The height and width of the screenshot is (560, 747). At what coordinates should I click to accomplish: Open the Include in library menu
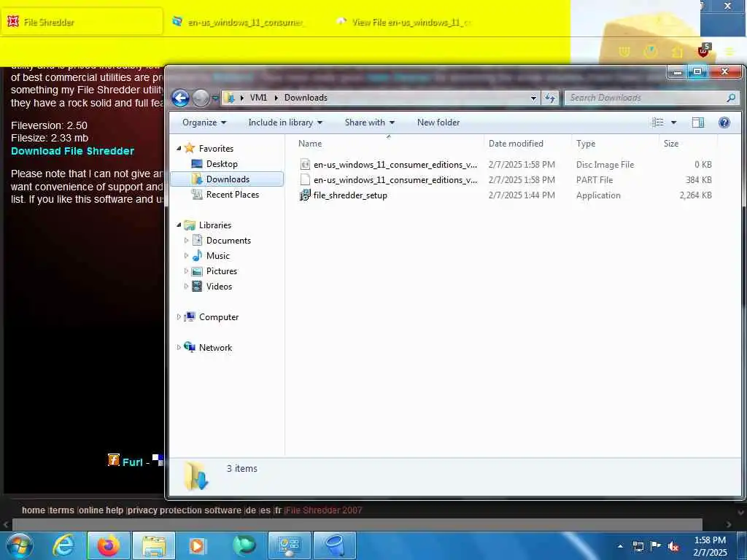click(285, 122)
